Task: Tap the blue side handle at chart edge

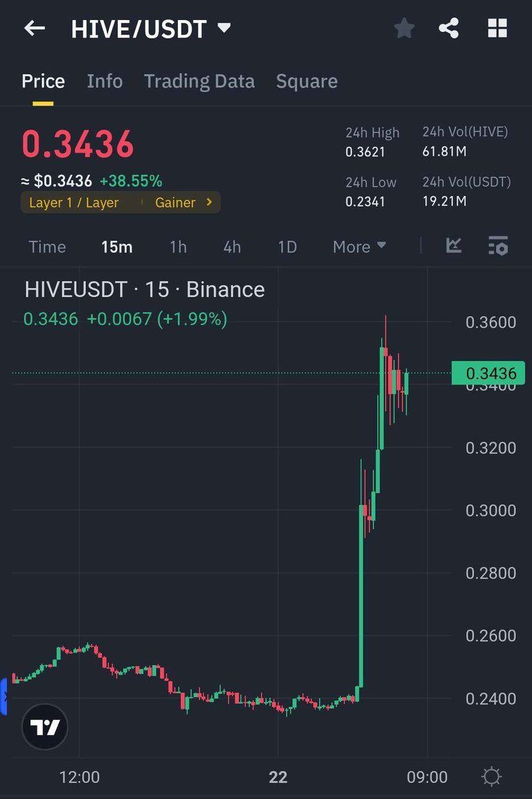Action: click(x=3, y=696)
